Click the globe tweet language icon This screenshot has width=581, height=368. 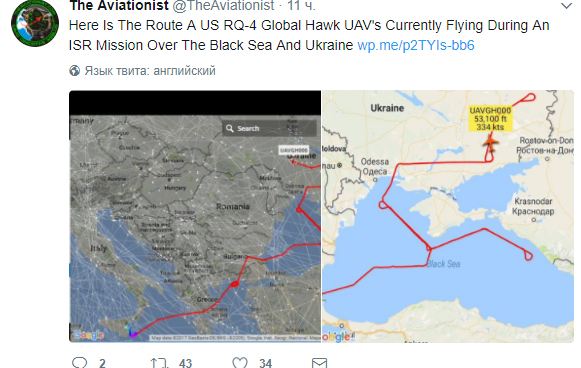click(x=74, y=70)
